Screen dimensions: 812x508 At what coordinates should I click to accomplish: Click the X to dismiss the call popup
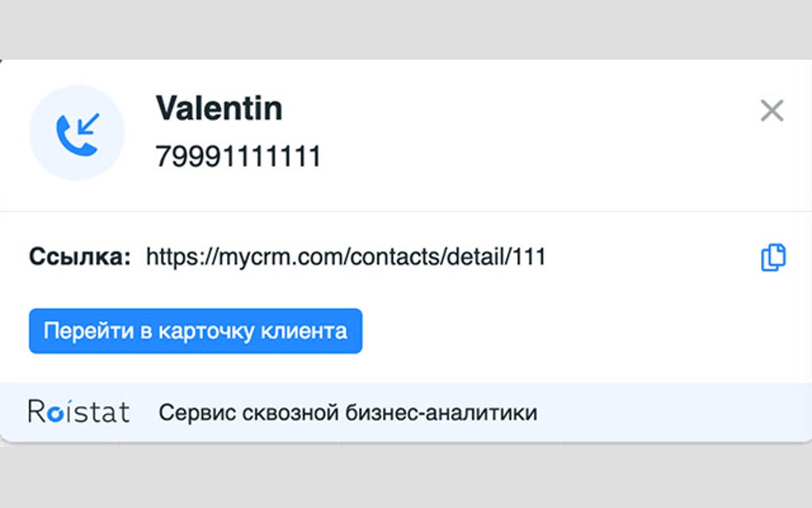pyautogui.click(x=771, y=111)
